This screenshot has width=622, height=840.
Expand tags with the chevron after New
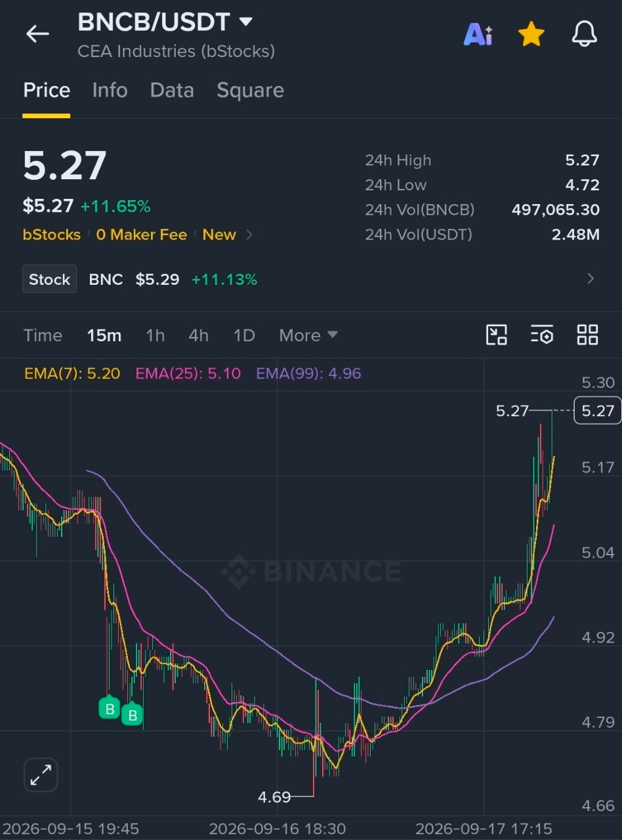pyautogui.click(x=249, y=235)
